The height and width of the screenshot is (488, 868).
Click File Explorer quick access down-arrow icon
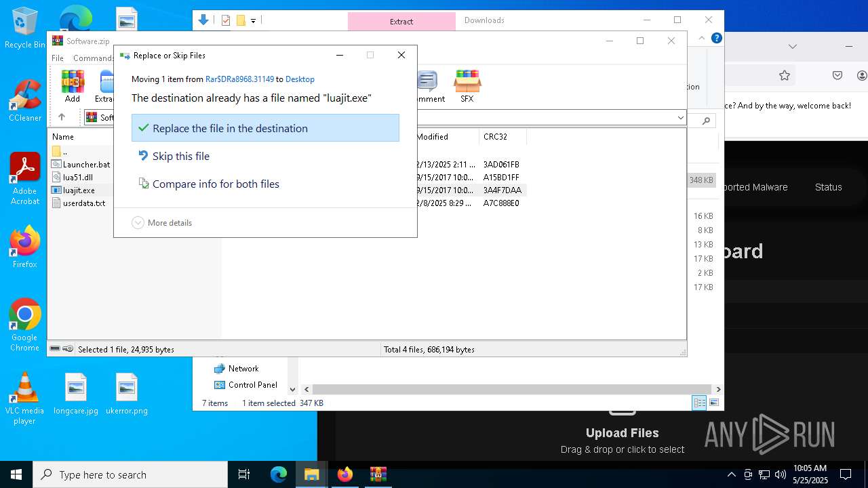click(x=203, y=20)
